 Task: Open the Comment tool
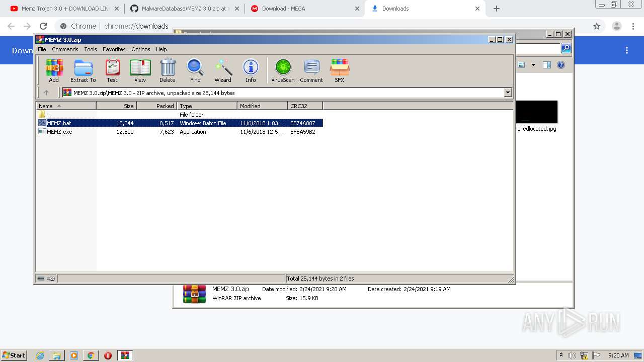click(x=311, y=70)
